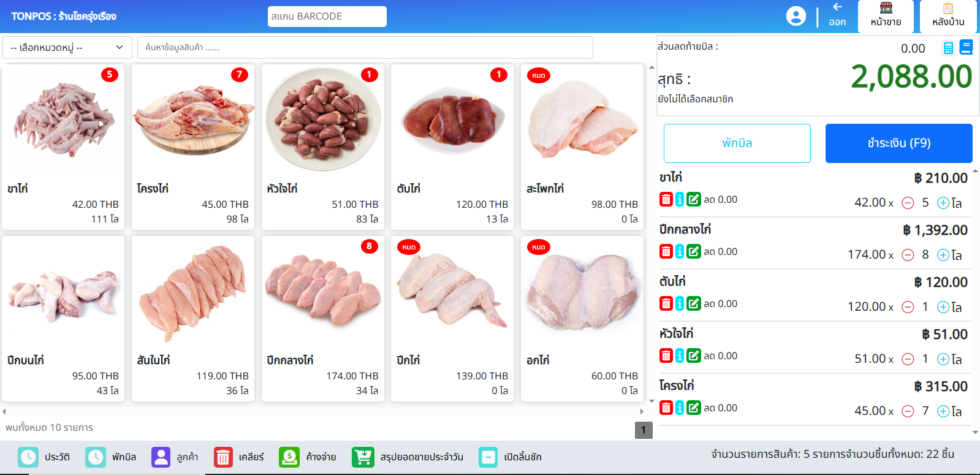Click the พักบิล outlined button
This screenshot has width=980, height=475.
click(x=737, y=143)
